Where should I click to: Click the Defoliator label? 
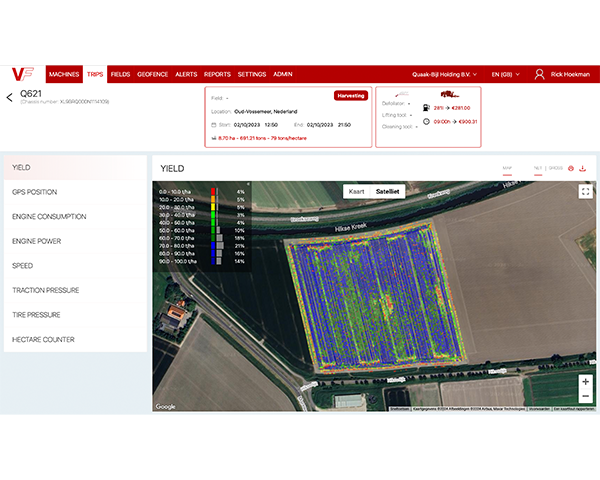(393, 103)
